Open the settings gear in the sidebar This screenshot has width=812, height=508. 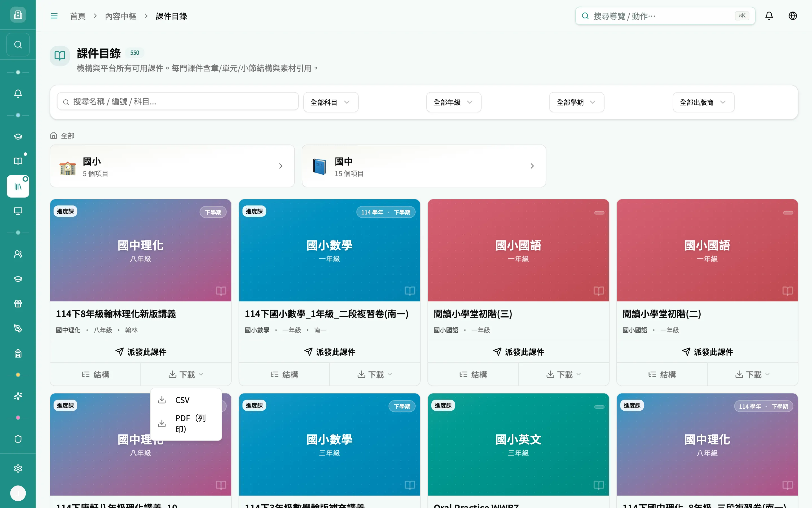18,468
